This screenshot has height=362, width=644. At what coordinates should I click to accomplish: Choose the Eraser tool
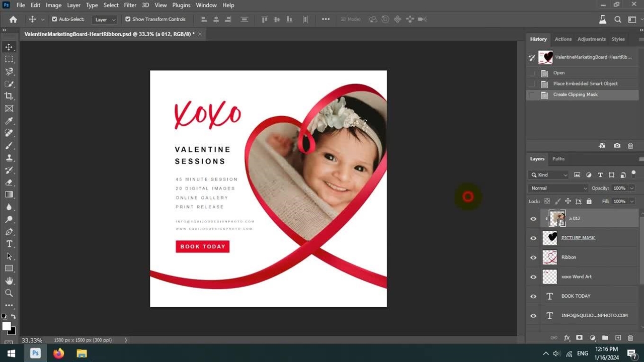coord(9,183)
